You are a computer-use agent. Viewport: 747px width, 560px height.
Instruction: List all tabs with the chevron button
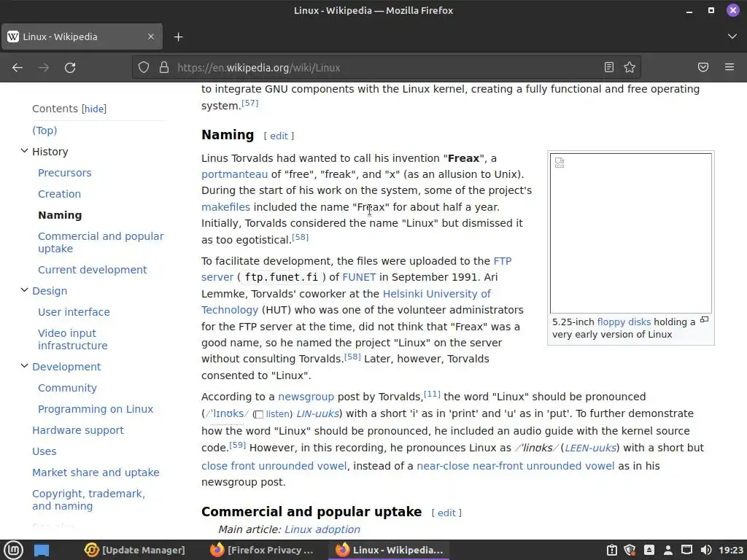click(732, 36)
